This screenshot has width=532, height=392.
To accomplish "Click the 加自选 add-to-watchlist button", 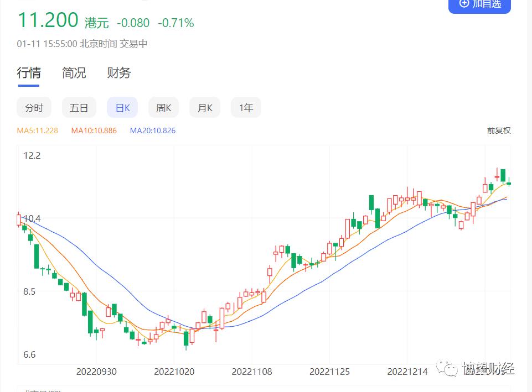I will 479,5.
